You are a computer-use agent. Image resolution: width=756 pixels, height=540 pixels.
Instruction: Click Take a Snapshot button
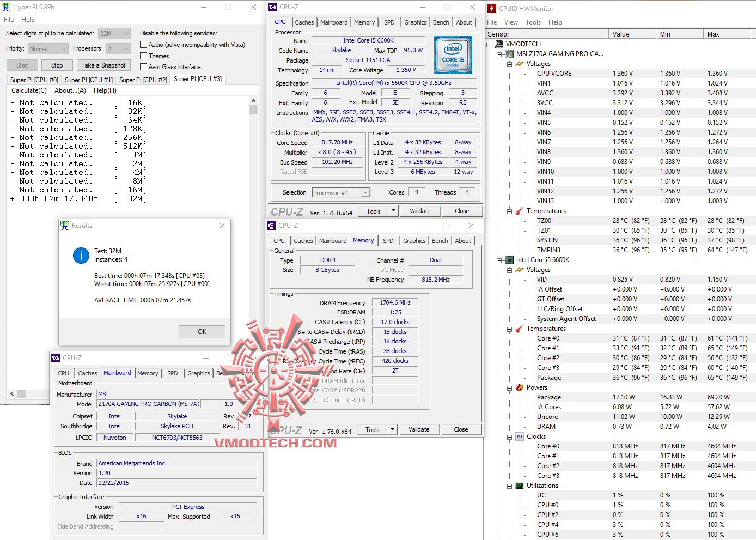[103, 65]
